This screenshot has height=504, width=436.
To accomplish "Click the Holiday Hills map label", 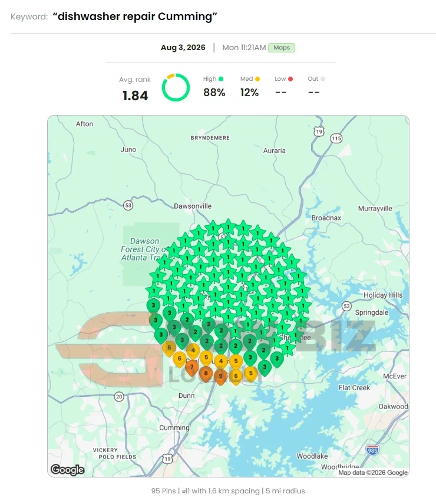I will pyautogui.click(x=382, y=295).
